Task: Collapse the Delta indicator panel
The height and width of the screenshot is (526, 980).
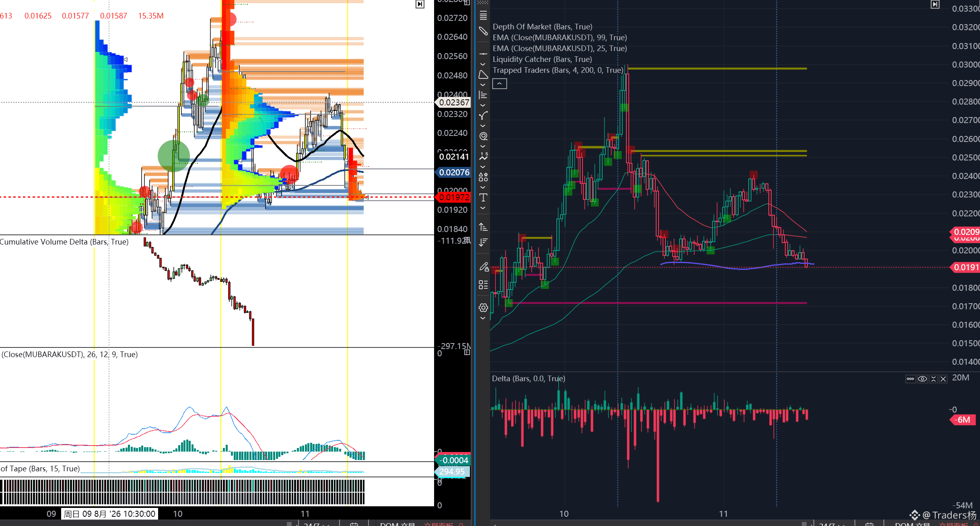Action: [934, 379]
